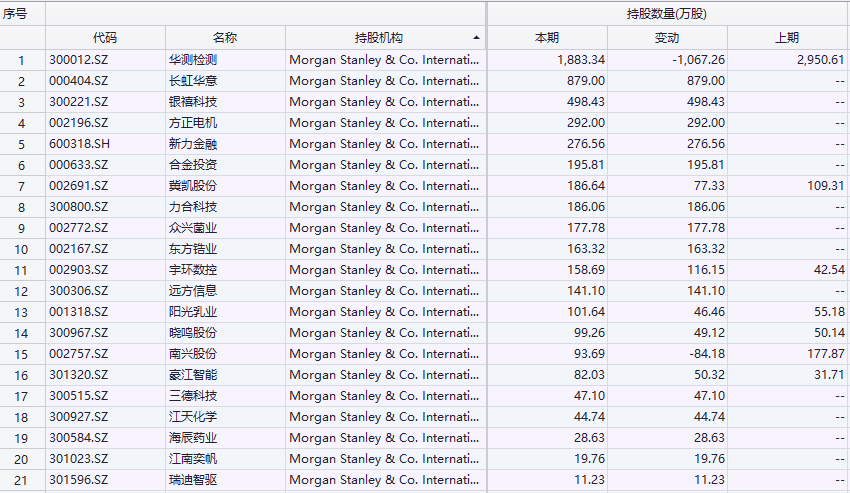The width and height of the screenshot is (850, 493).
Task: Select the 江天化学 name cell
Action: pos(193,417)
